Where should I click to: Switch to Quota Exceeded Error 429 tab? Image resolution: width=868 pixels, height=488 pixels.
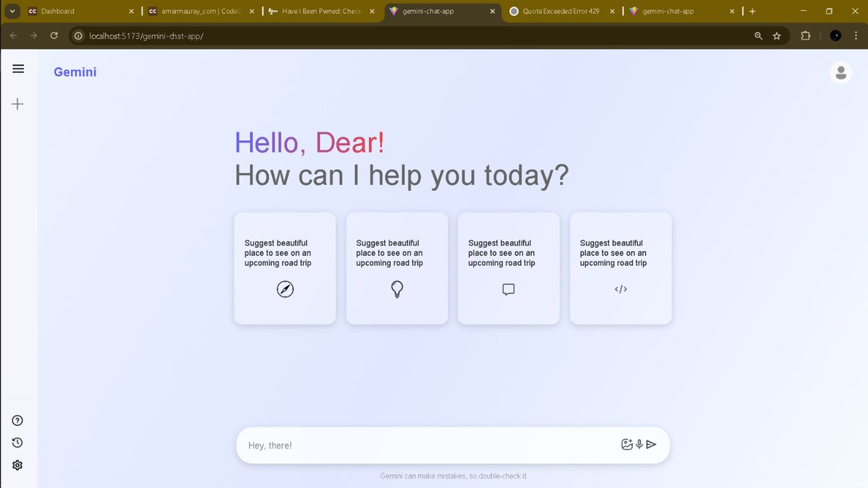coord(561,12)
